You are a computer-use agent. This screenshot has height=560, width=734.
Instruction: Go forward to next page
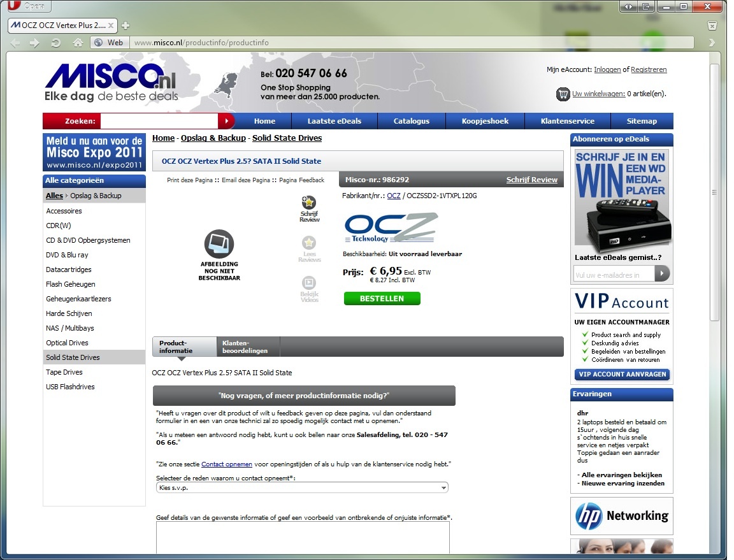click(34, 43)
